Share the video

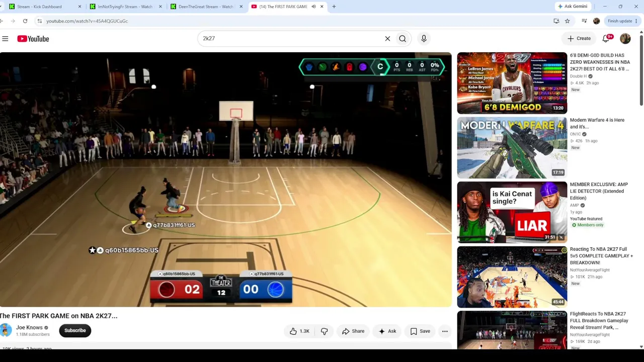353,331
